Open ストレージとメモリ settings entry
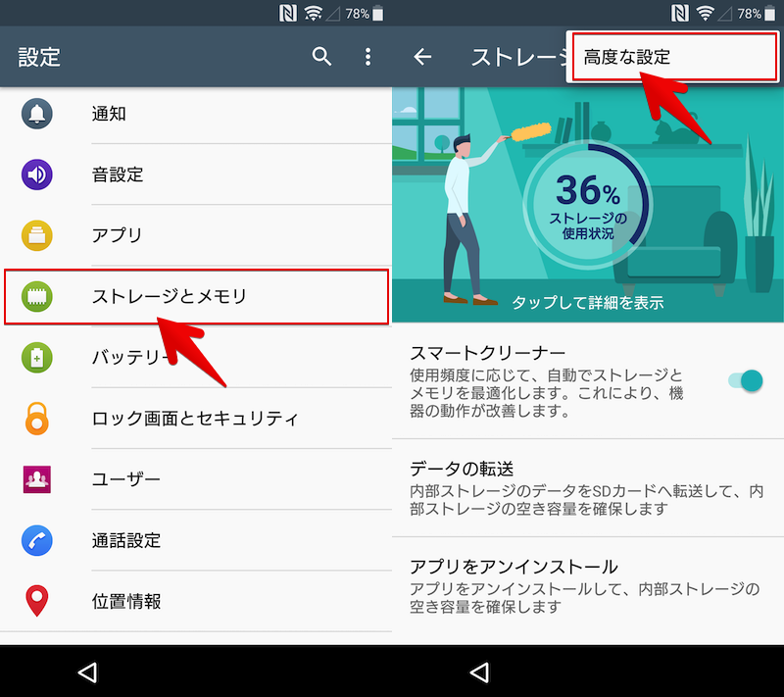 click(196, 296)
